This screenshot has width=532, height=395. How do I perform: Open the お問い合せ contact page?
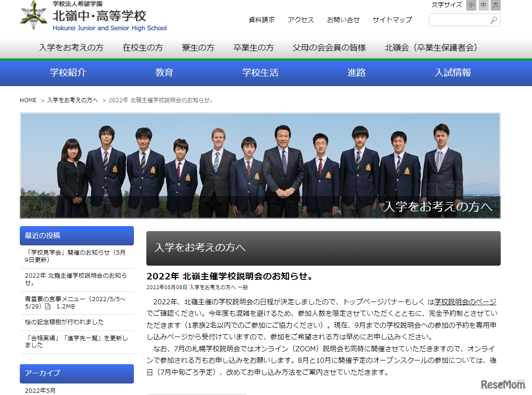(344, 20)
